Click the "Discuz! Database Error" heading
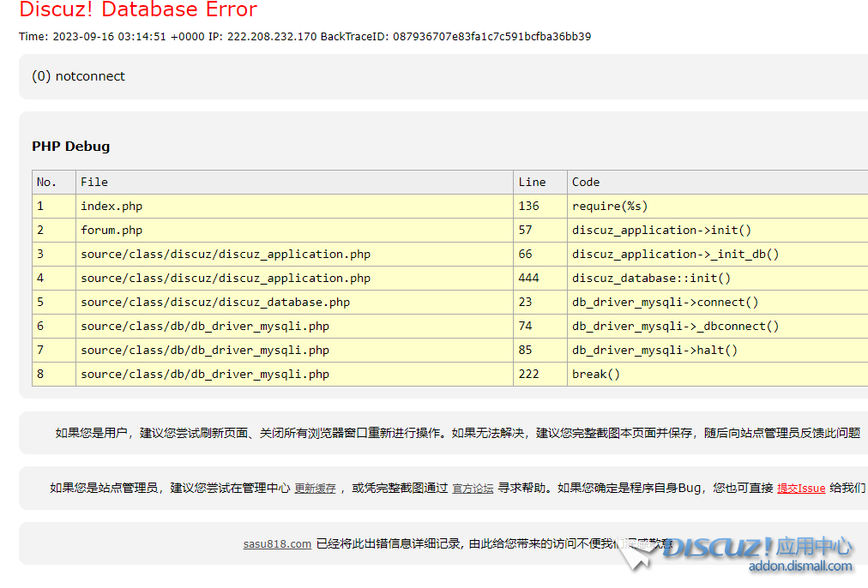 pos(138,9)
